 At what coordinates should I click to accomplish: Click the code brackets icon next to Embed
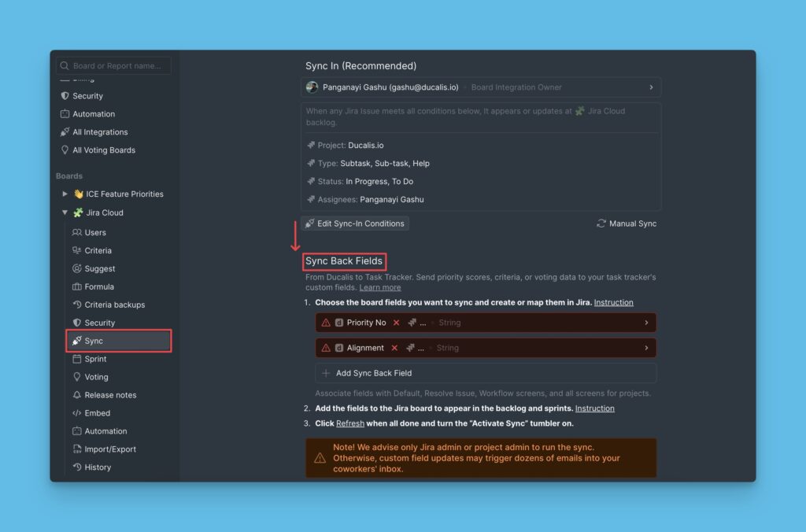tap(77, 413)
